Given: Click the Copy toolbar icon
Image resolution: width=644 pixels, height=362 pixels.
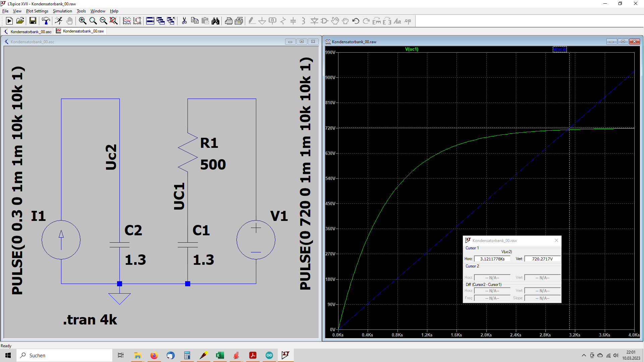Looking at the screenshot, I should pos(195,21).
